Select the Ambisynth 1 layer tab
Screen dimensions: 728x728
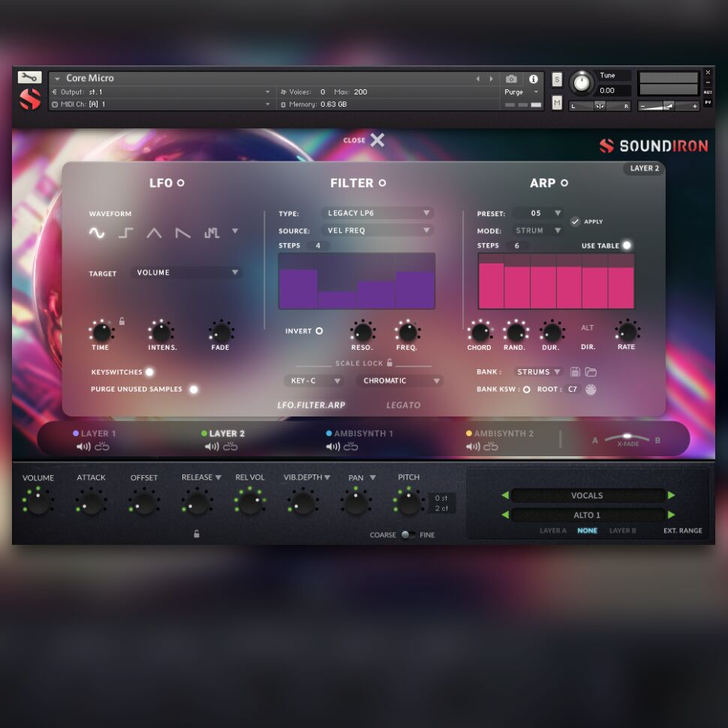point(363,433)
